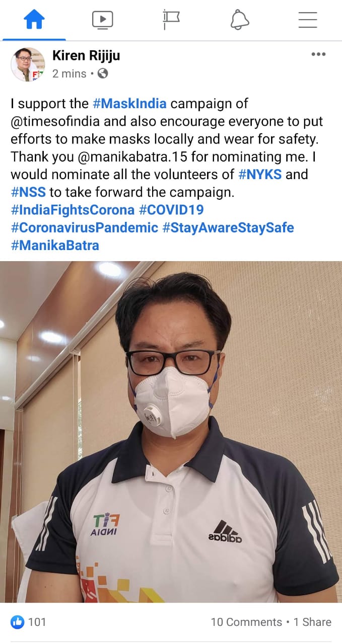Tap the like reactions icon count
The image size is (342, 644).
click(28, 622)
